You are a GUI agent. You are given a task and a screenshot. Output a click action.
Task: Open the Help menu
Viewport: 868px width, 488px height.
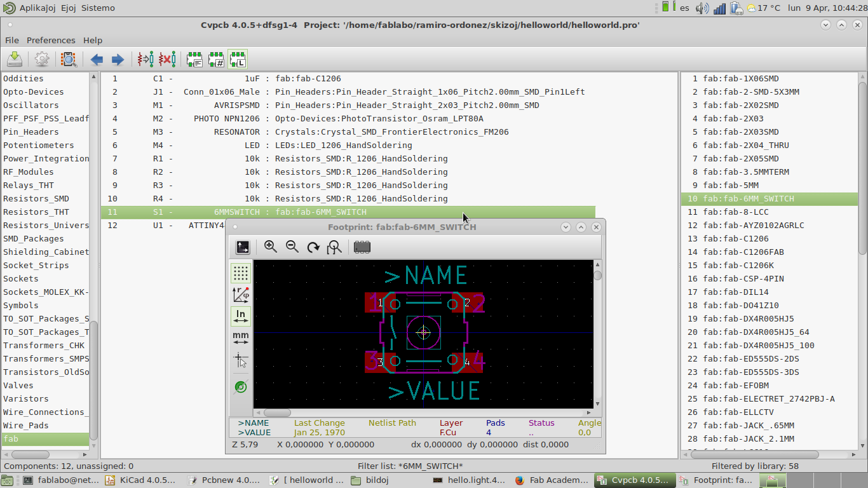click(93, 40)
